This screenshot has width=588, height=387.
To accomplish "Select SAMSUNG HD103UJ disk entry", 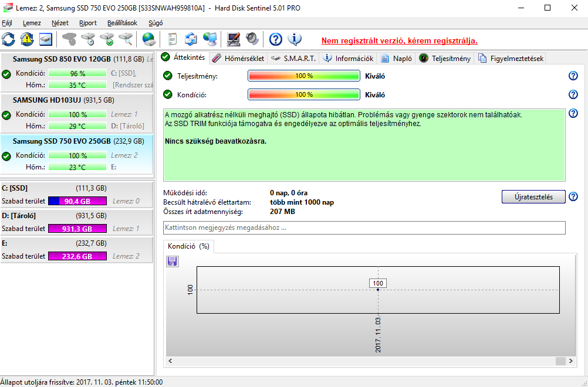I will click(x=77, y=113).
